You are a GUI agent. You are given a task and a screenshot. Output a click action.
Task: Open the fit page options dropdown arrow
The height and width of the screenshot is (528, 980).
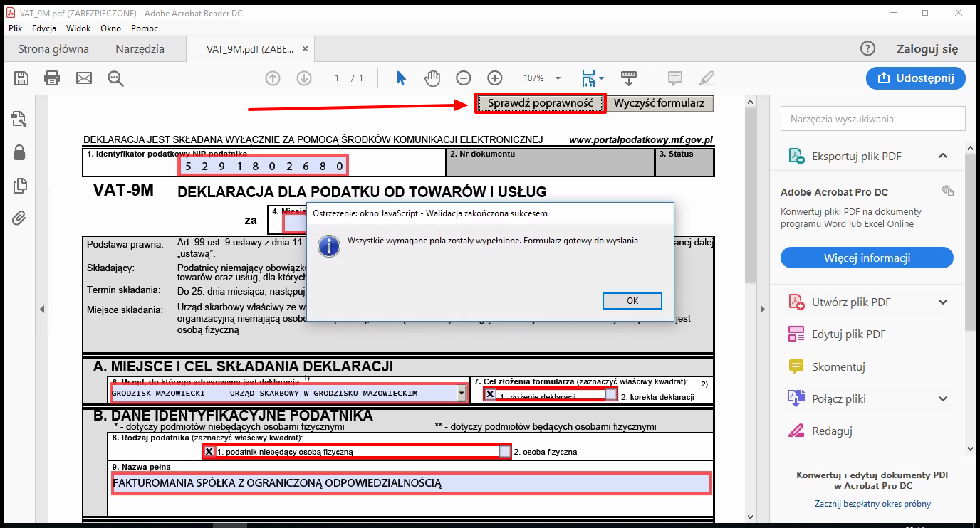click(x=602, y=78)
